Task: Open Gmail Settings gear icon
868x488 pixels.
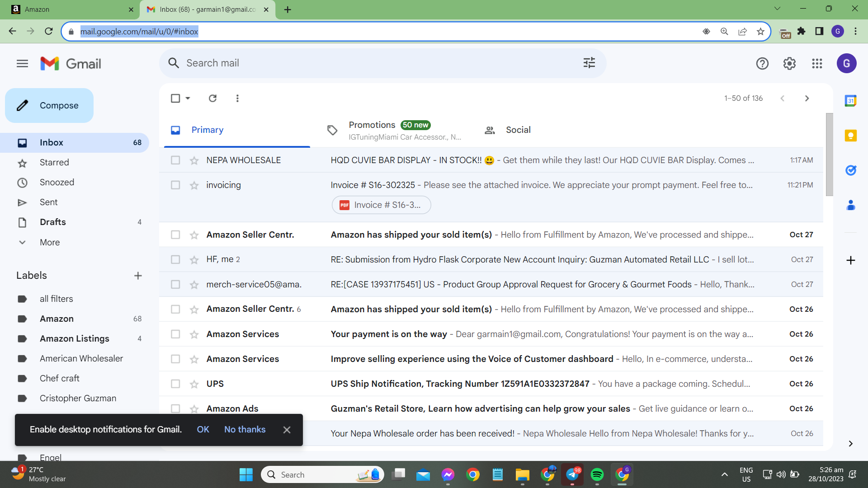Action: [x=789, y=64]
